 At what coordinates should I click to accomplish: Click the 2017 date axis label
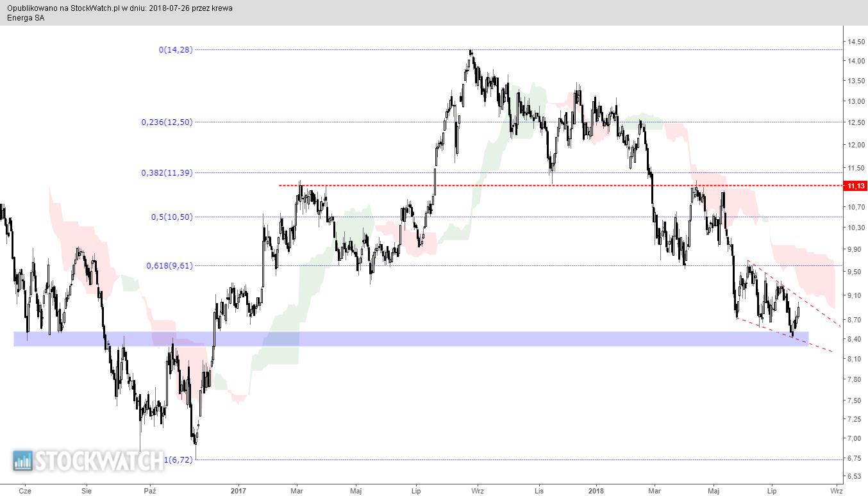(238, 491)
